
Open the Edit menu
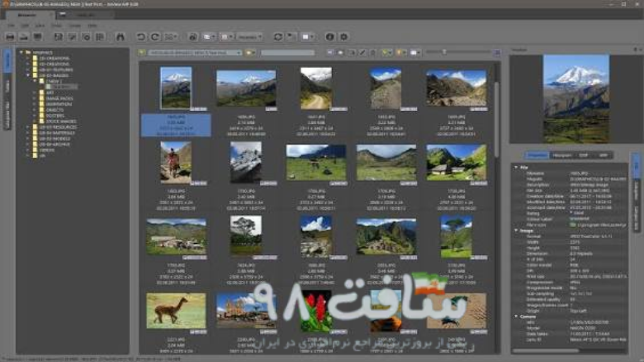point(25,25)
